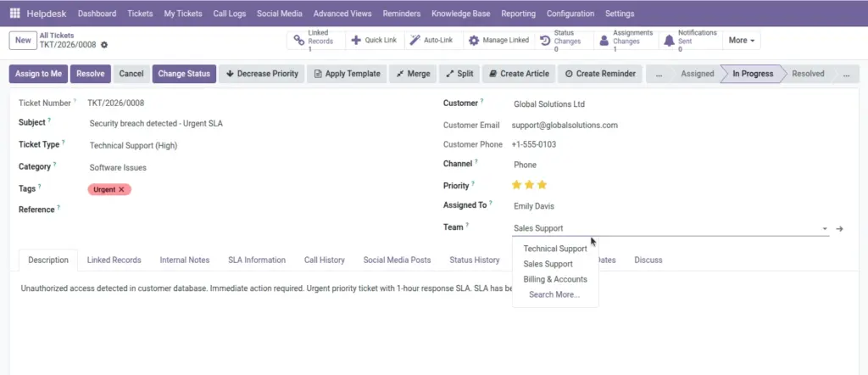Remove the Urgent tag with its X
The height and width of the screenshot is (375, 868).
122,189
